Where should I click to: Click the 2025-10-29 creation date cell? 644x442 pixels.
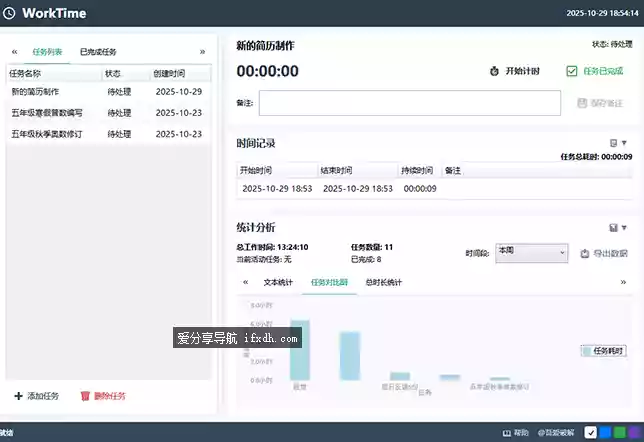point(179,92)
